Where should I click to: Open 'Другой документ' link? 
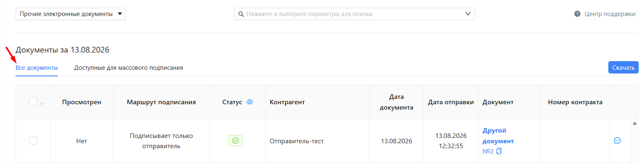498,135
